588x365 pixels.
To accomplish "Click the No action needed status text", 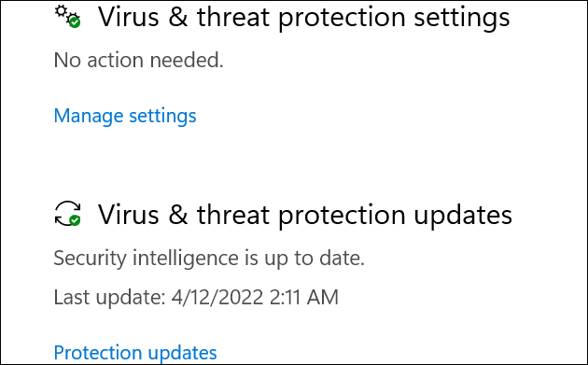I will pos(138,60).
